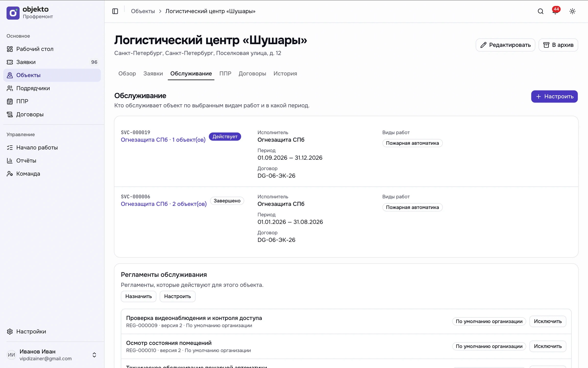Image resolution: width=588 pixels, height=368 pixels.
Task: Click the ППР calendar icon
Action: (10, 101)
